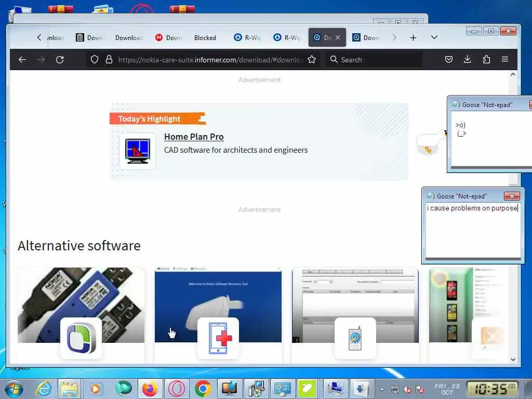Click the upper Goose Not-epad title bar

tap(488, 105)
